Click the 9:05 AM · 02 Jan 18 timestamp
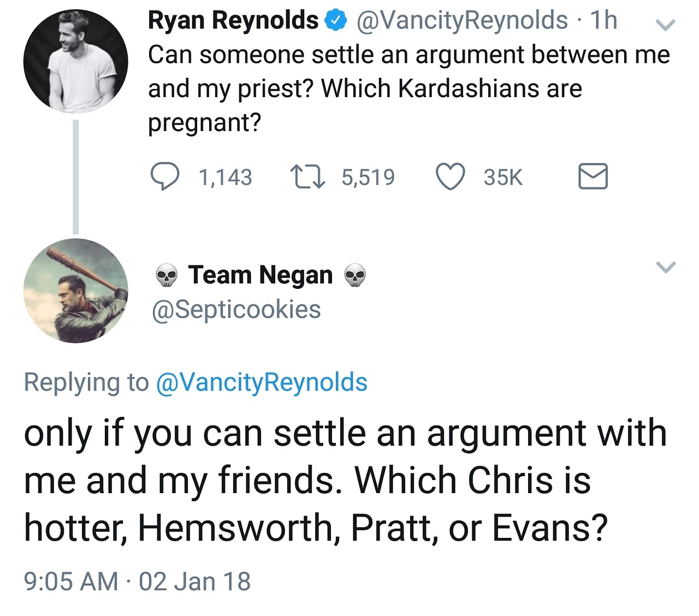This screenshot has width=699, height=616. (137, 581)
